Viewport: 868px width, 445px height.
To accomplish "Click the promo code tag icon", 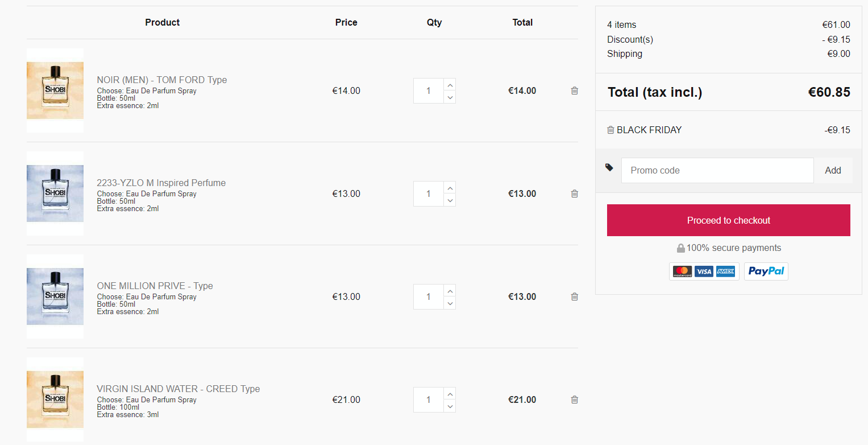I will pyautogui.click(x=609, y=167).
